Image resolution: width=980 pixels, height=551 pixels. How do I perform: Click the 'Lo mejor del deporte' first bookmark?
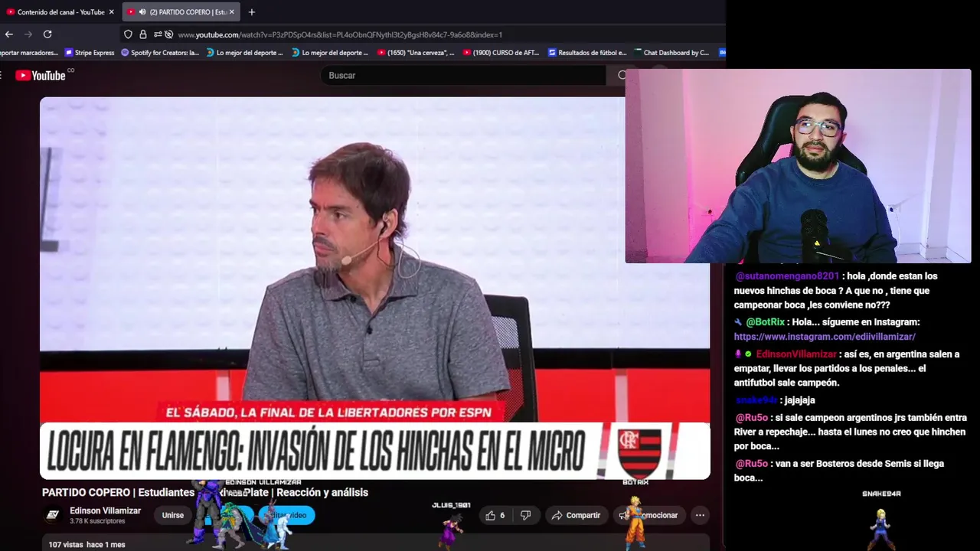[x=244, y=53]
